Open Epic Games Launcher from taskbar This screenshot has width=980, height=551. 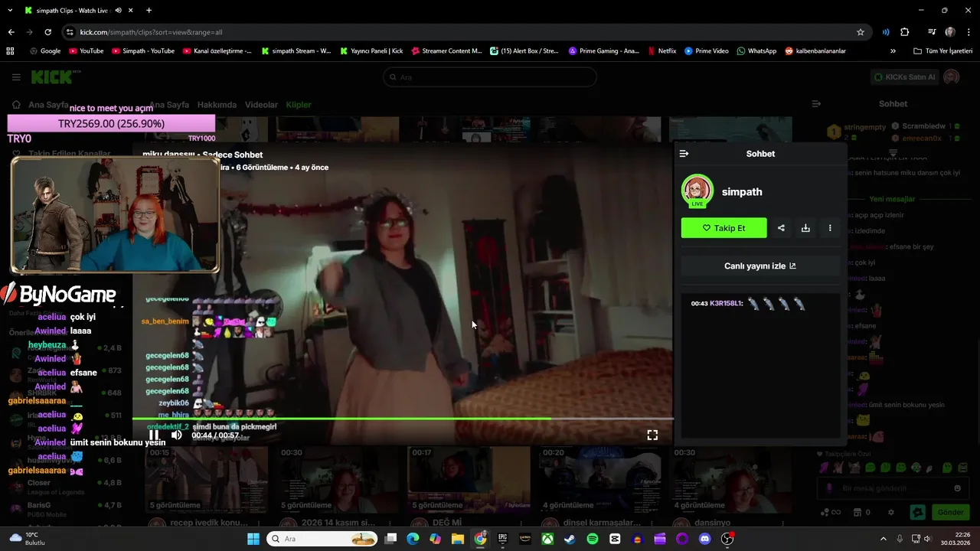coord(503,539)
